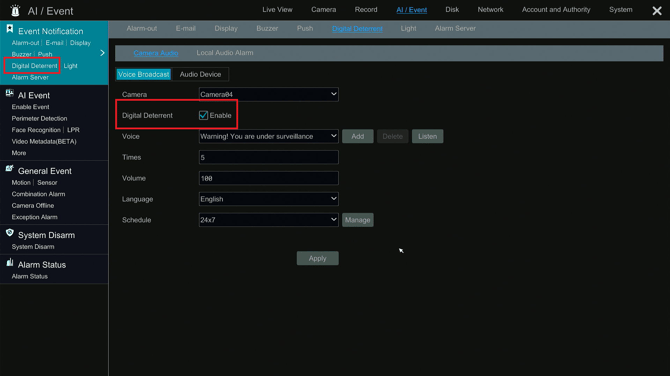The image size is (670, 376).
Task: Select the Local Audio Alarm tab
Action: point(225,53)
